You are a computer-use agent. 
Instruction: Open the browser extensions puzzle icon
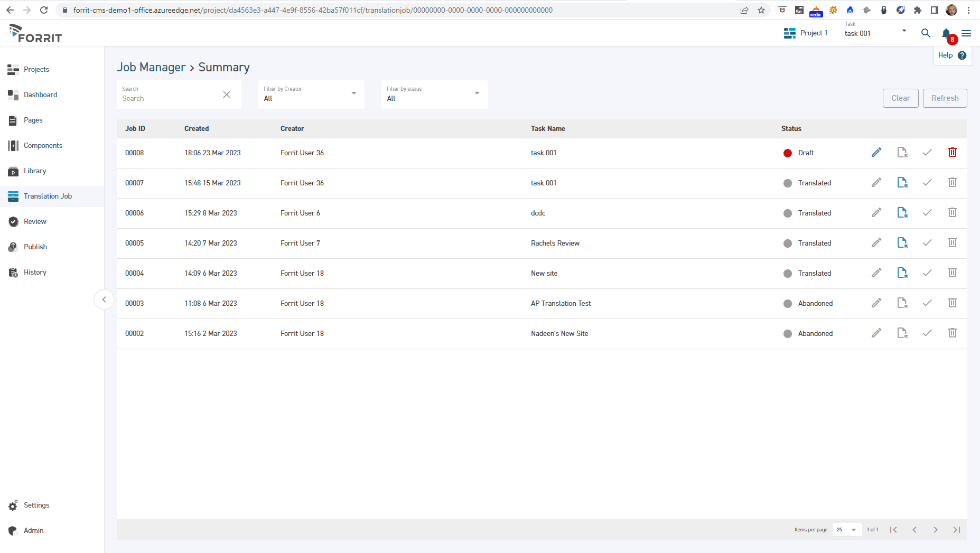click(x=918, y=10)
